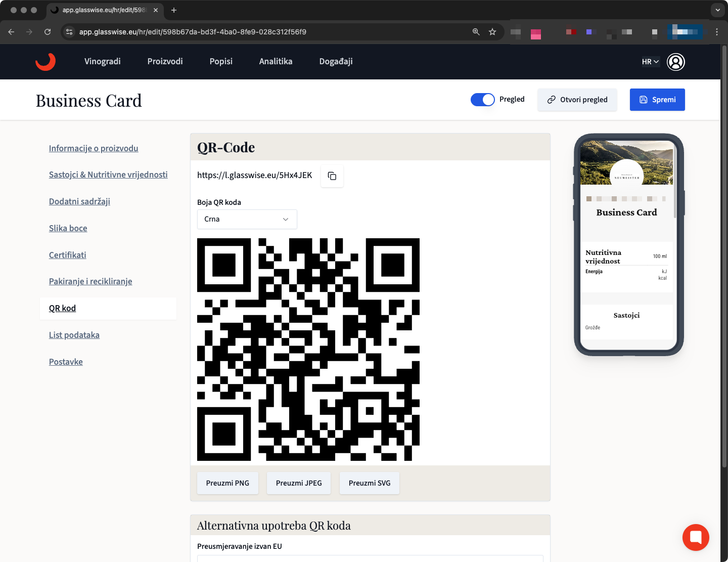Screen dimensions: 728x562
Task: Open the Analitika menu
Action: pos(276,61)
